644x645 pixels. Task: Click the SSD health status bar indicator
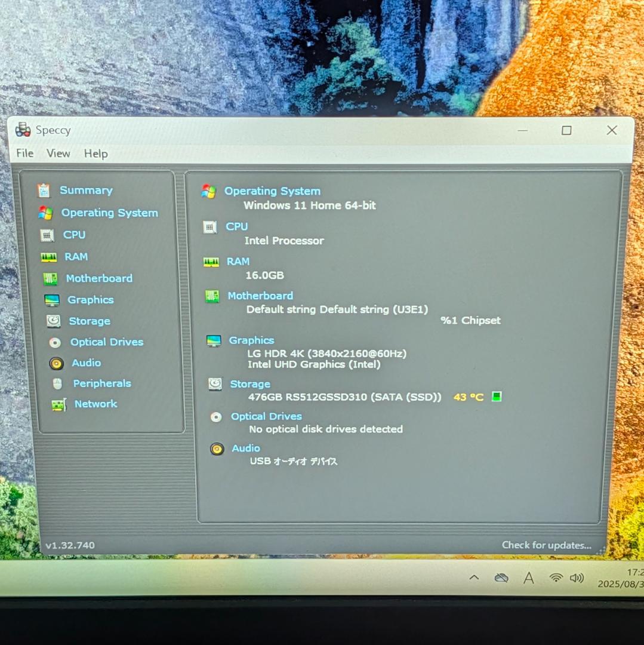495,396
